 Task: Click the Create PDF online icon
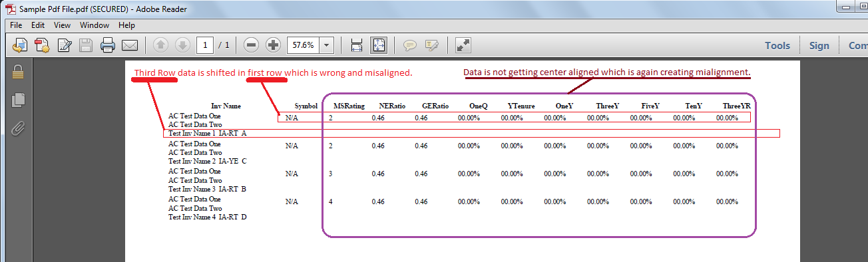click(x=43, y=45)
